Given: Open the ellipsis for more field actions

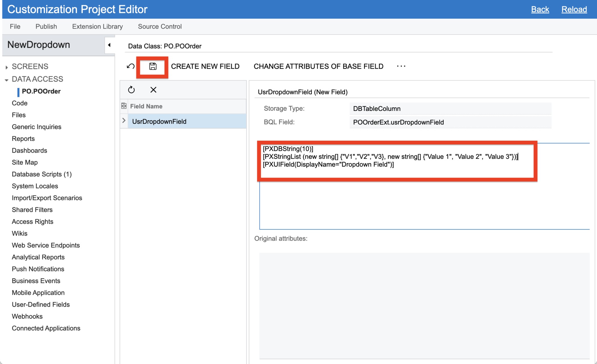Looking at the screenshot, I should 401,66.
